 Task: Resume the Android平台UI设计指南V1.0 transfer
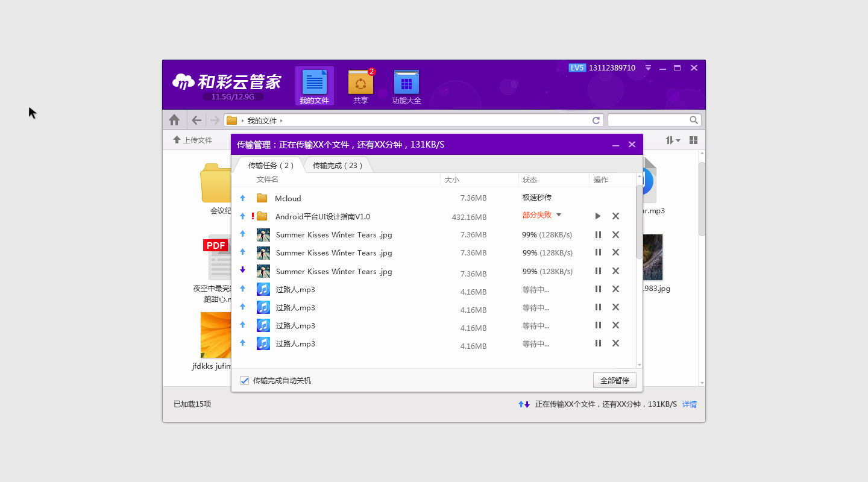[x=598, y=216]
